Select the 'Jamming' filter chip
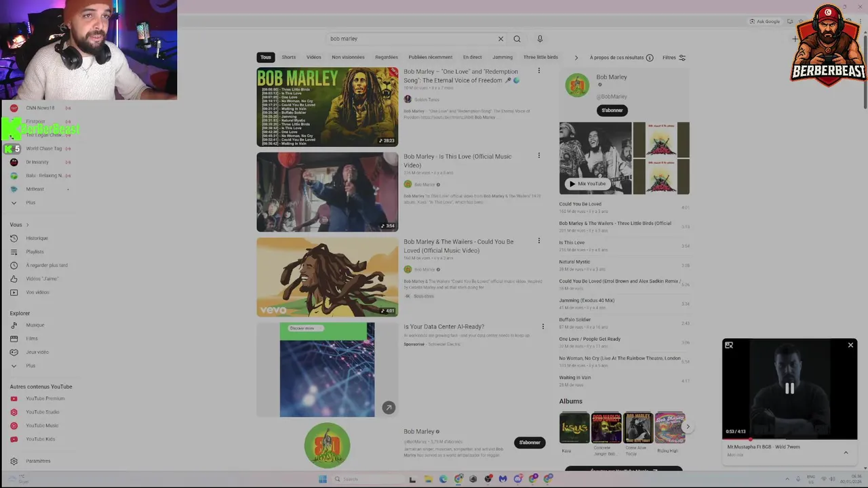 [502, 58]
